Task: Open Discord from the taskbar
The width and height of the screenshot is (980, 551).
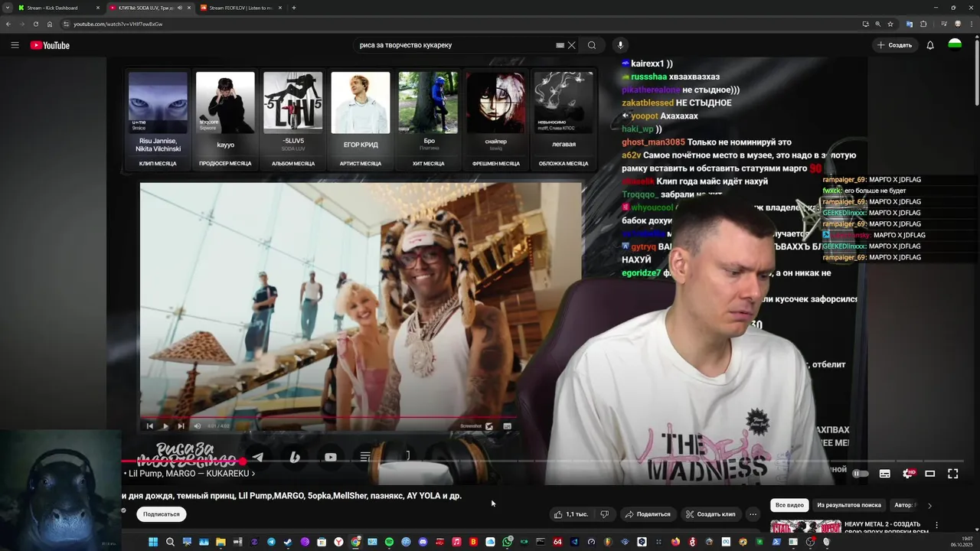Action: 423,542
